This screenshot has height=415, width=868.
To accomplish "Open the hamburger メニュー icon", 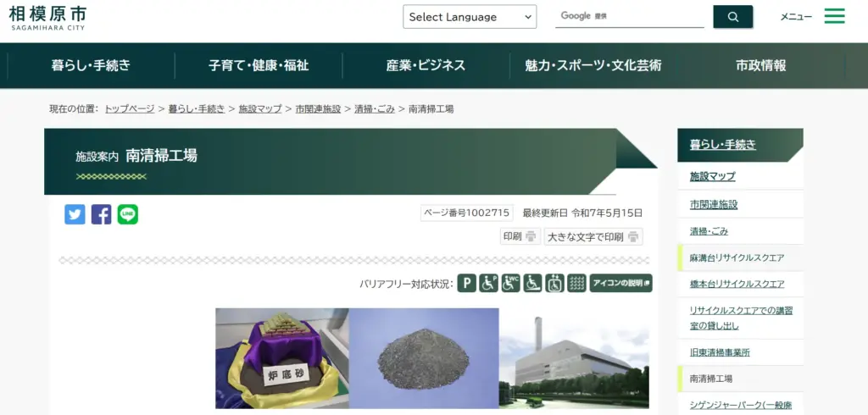I will point(834,17).
